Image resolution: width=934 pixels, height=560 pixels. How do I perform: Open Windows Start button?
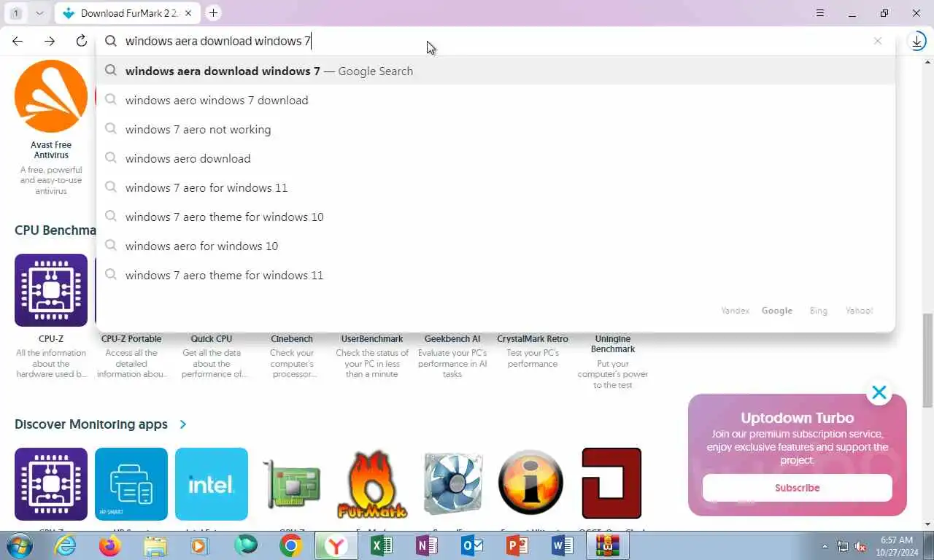click(x=20, y=545)
